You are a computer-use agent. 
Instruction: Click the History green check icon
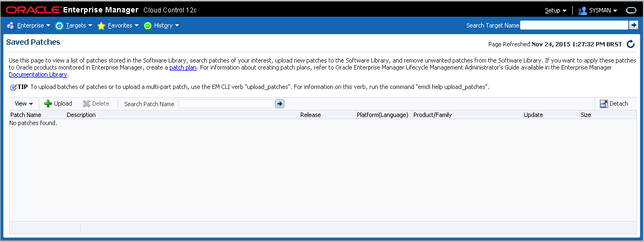click(x=148, y=25)
